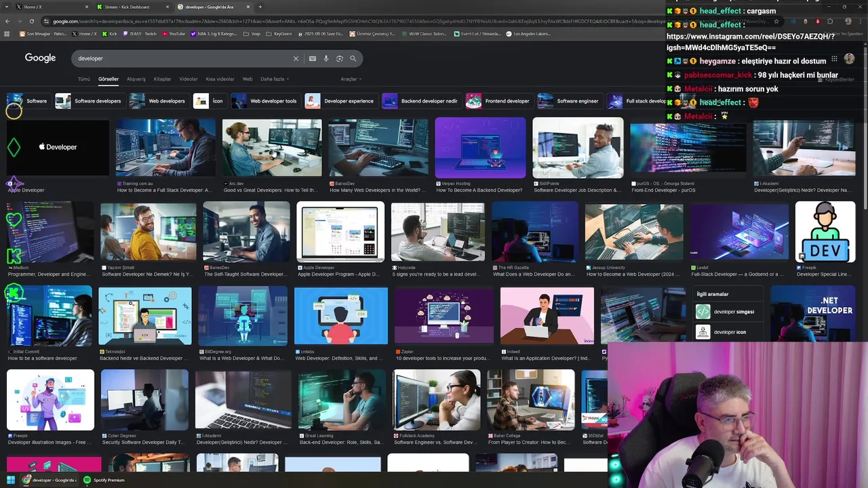Click the browser back arrow
Viewport: 868px width, 488px height.
pyautogui.click(x=7, y=21)
